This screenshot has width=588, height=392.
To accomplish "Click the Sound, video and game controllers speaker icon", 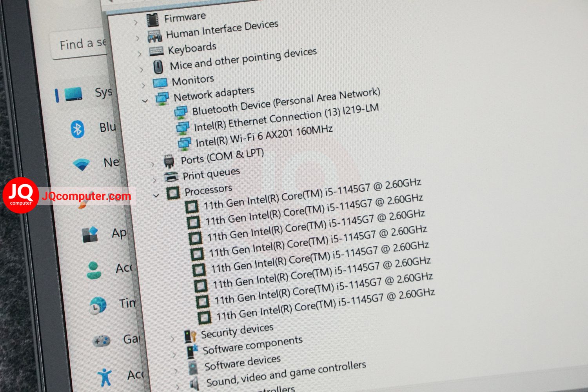I will pos(195,383).
